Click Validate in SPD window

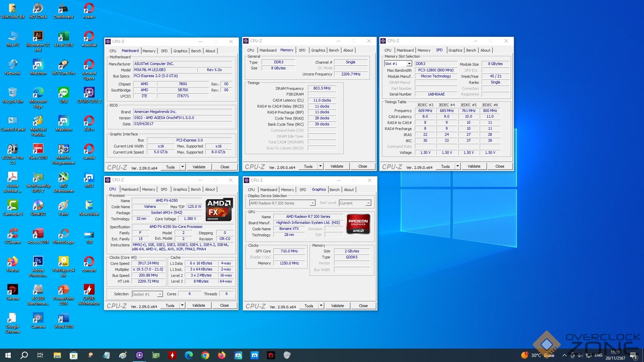coord(474,166)
